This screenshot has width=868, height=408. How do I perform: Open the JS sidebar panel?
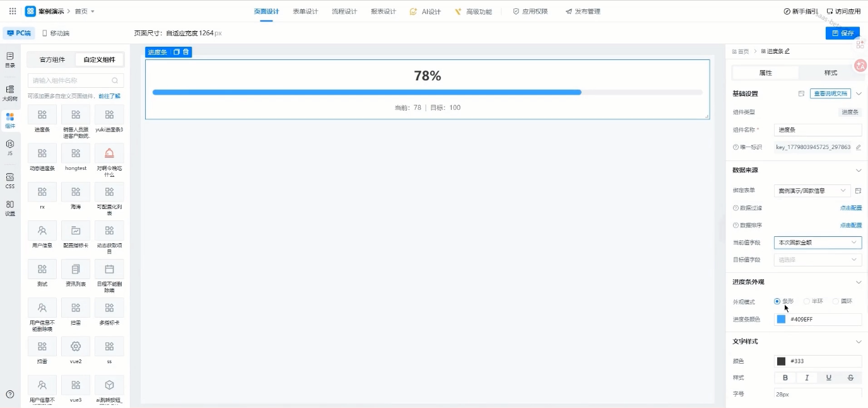click(10, 147)
